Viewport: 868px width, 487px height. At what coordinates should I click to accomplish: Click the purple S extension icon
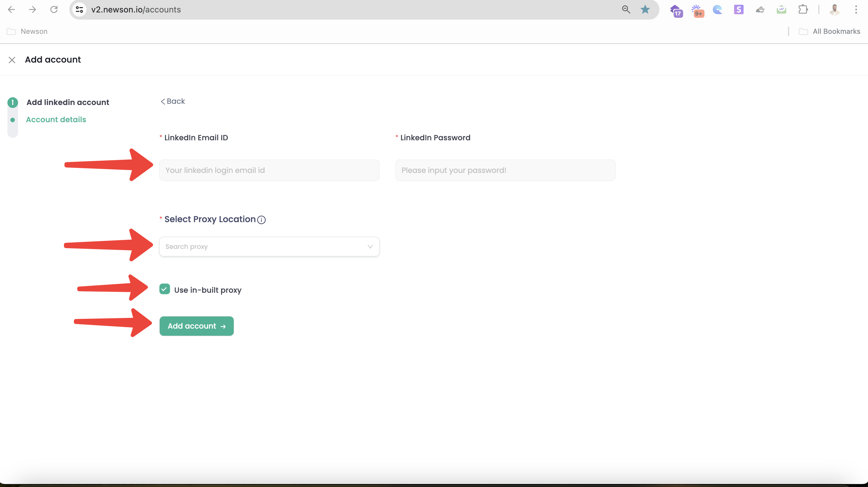pyautogui.click(x=738, y=9)
